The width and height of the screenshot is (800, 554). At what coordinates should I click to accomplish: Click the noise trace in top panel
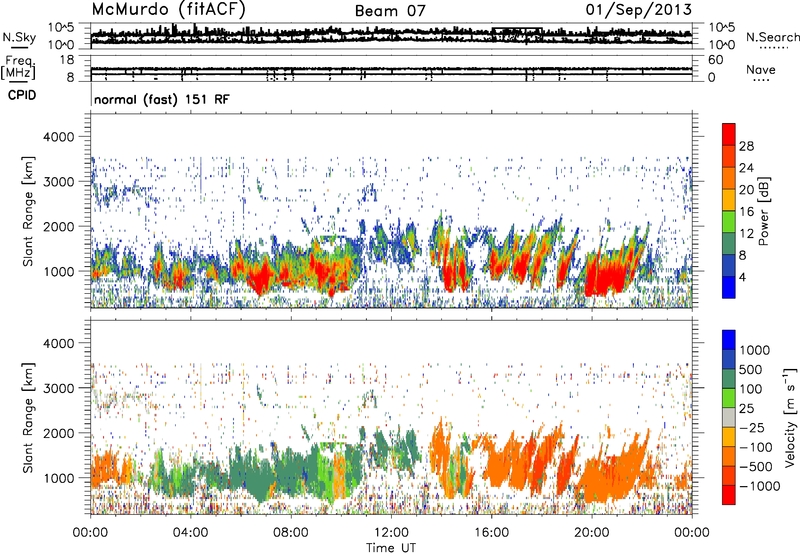tap(391, 34)
